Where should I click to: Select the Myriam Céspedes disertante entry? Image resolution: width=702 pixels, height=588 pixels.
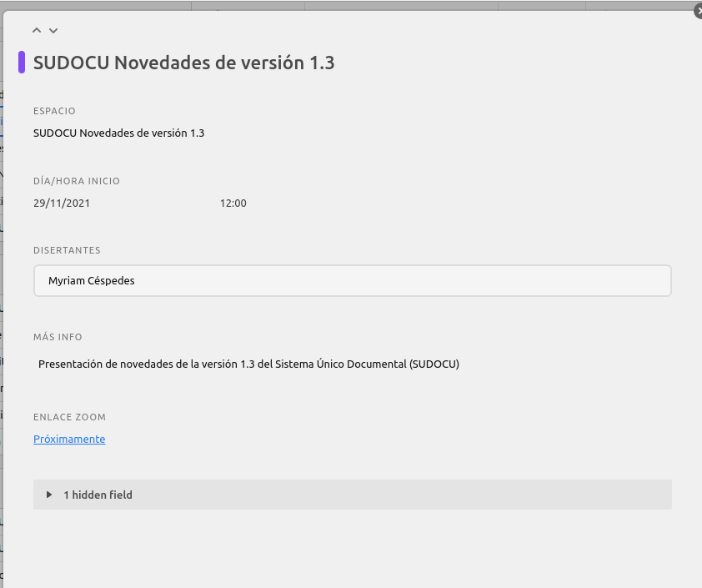click(x=353, y=281)
